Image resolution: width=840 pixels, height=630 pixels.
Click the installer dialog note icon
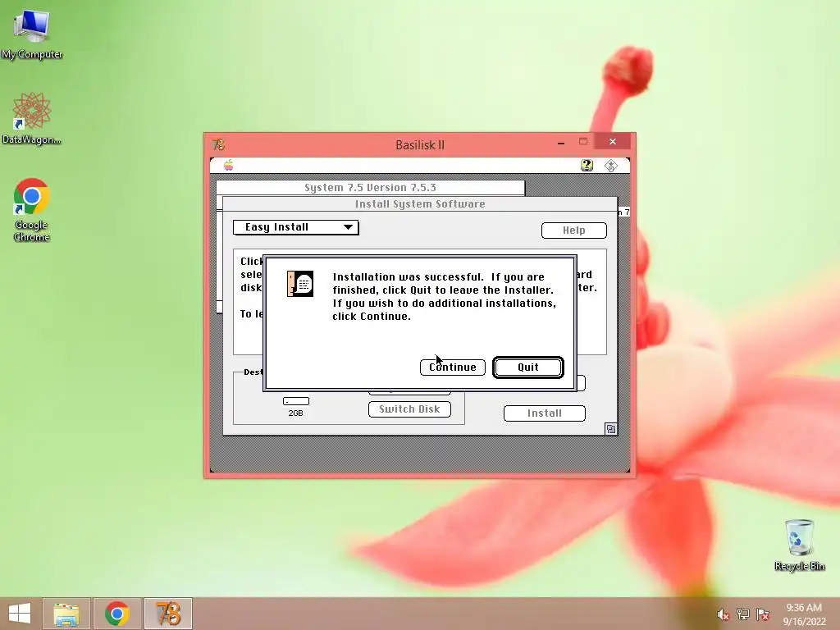pyautogui.click(x=300, y=284)
